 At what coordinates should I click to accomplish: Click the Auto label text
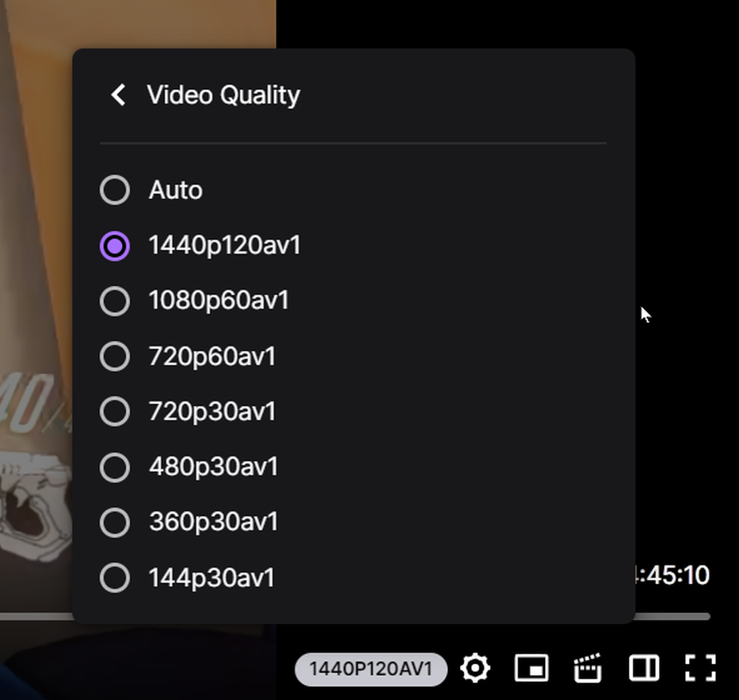click(176, 190)
